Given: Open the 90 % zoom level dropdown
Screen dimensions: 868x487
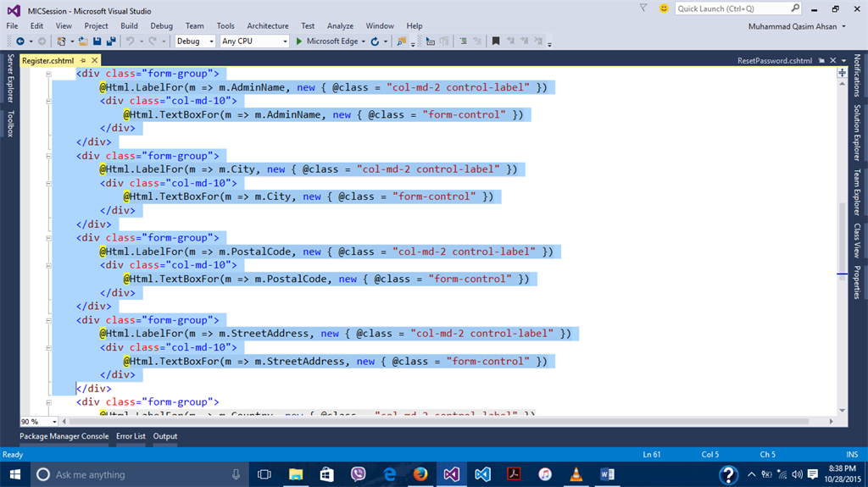Looking at the screenshot, I should pos(54,421).
